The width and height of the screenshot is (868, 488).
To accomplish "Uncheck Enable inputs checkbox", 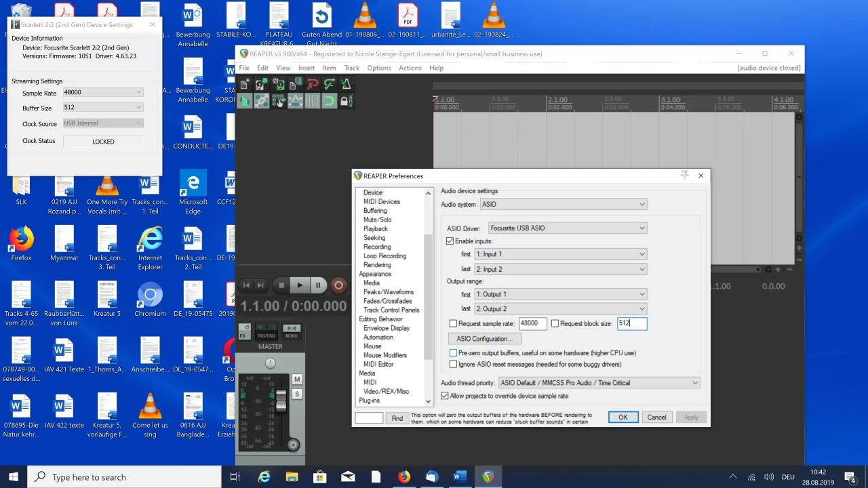I will [x=450, y=241].
